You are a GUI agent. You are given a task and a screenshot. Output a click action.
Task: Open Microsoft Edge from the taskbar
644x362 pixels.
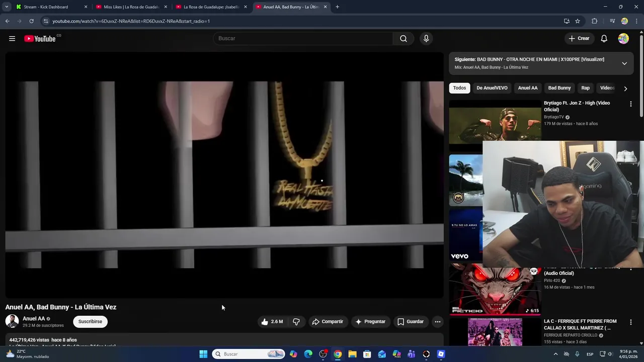click(308, 354)
